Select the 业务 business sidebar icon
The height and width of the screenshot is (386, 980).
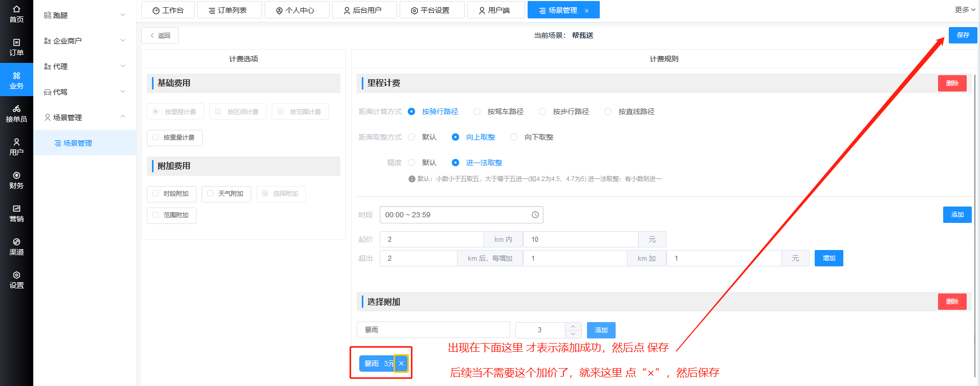(x=16, y=80)
